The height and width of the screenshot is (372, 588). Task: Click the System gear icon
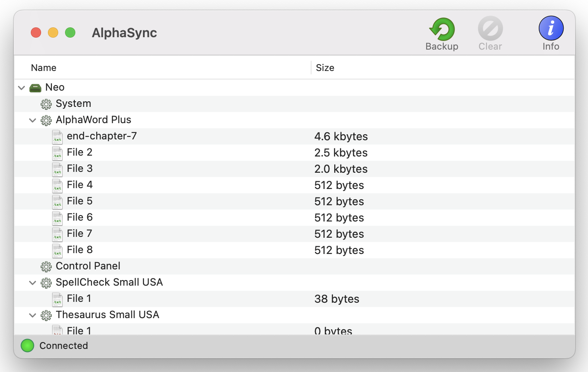click(x=46, y=104)
